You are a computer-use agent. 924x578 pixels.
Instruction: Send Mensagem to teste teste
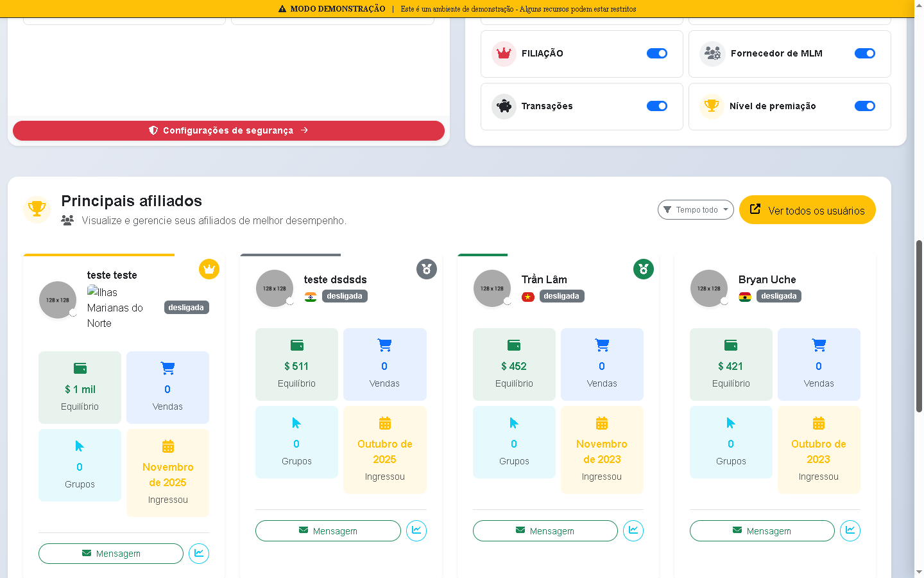point(111,554)
